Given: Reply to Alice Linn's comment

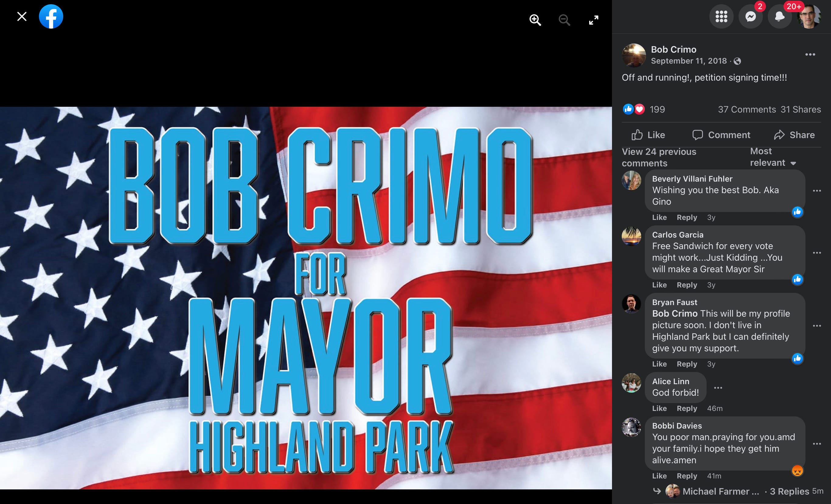Looking at the screenshot, I should [687, 408].
